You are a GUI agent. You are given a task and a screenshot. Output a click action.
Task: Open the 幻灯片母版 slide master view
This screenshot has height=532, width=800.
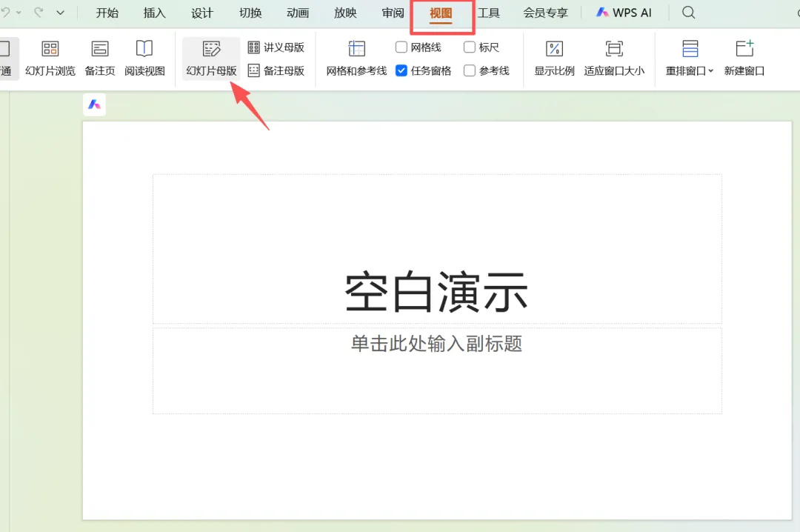tap(211, 59)
